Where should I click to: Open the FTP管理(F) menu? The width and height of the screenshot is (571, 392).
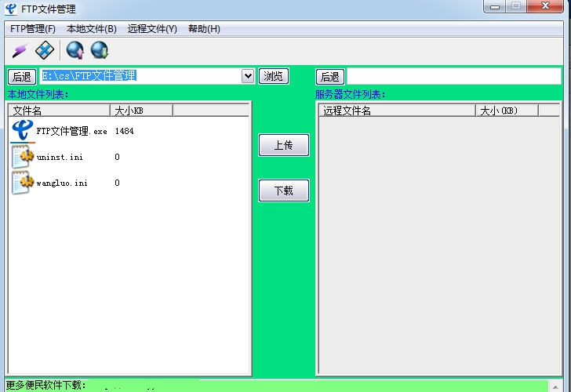pos(33,29)
